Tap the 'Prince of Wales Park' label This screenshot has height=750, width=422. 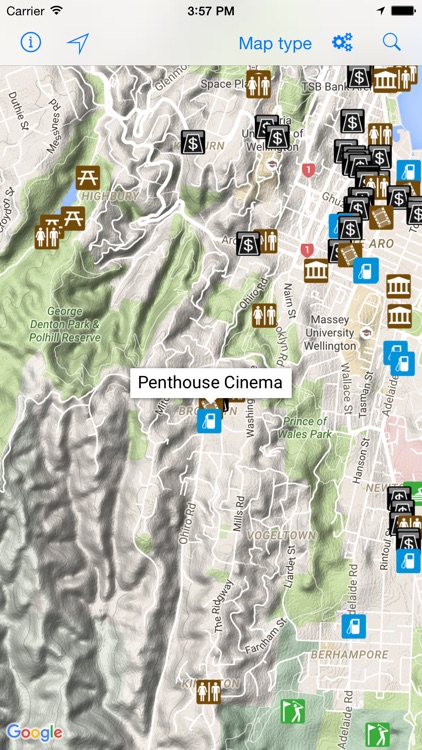307,428
